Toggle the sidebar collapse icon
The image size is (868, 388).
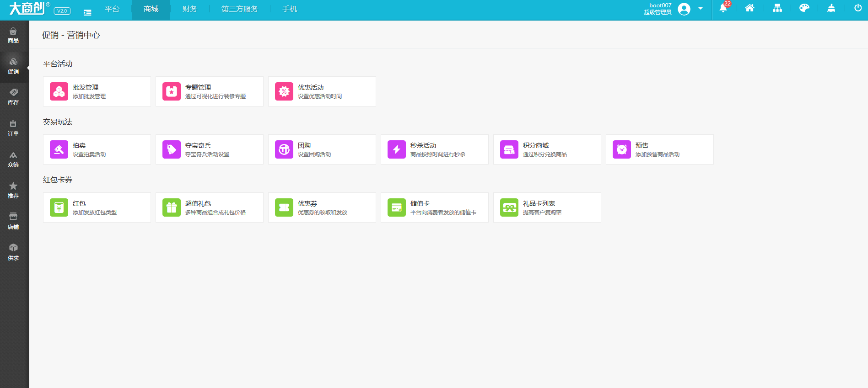[x=87, y=12]
